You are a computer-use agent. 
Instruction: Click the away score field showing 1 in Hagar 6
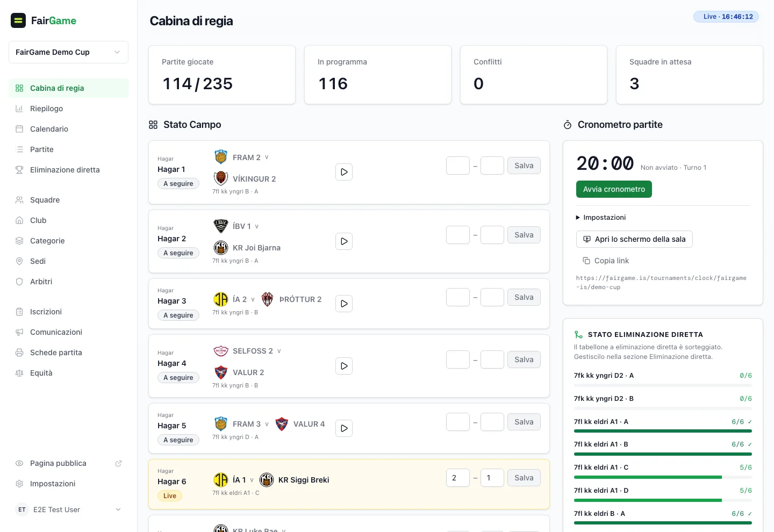(492, 478)
